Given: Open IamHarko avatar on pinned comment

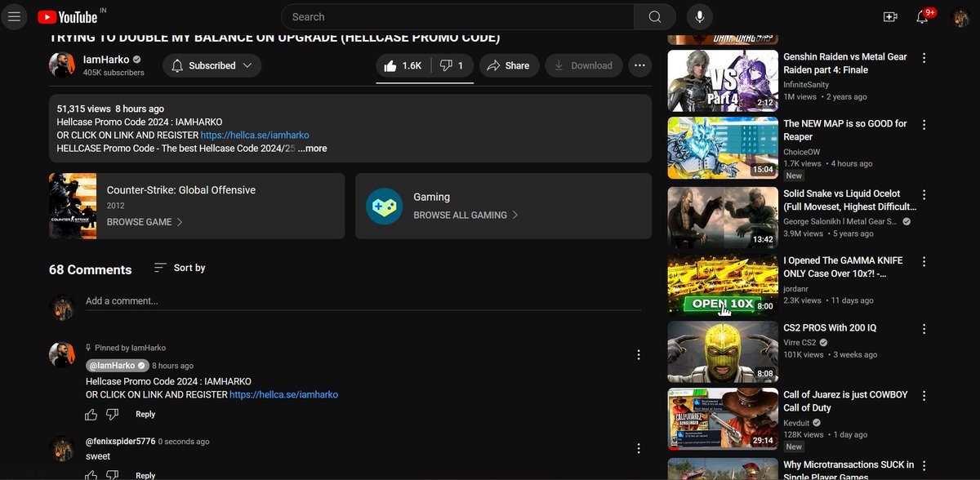Looking at the screenshot, I should click(62, 355).
